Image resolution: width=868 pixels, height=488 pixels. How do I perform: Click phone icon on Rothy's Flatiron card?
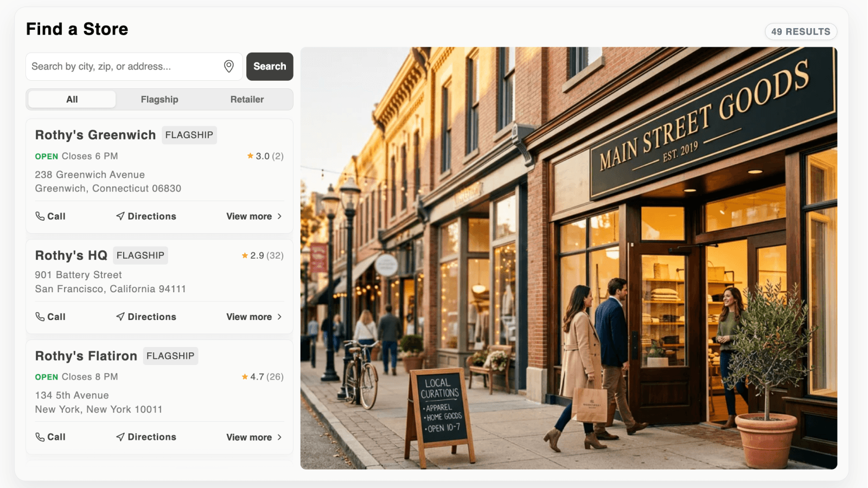click(40, 437)
